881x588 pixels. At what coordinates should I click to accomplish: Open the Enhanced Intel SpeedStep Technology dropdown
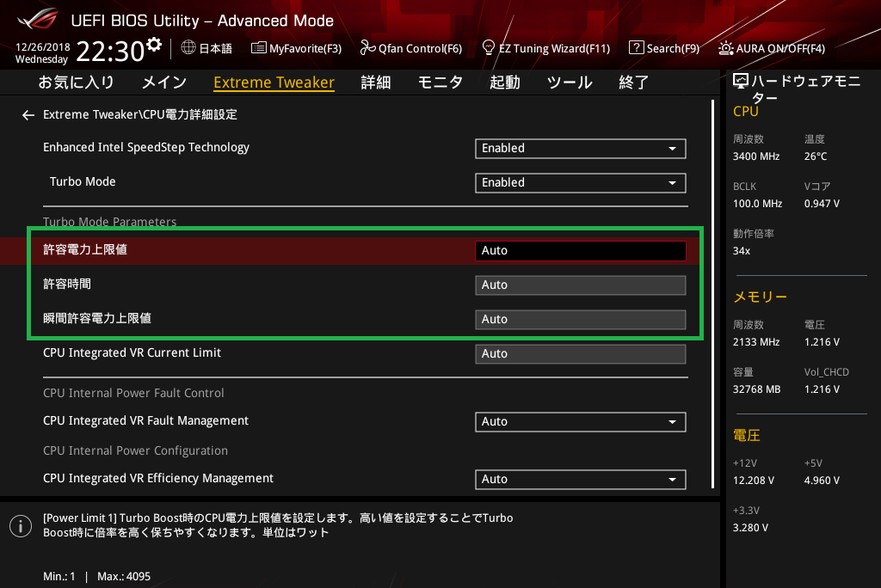pyautogui.click(x=581, y=148)
